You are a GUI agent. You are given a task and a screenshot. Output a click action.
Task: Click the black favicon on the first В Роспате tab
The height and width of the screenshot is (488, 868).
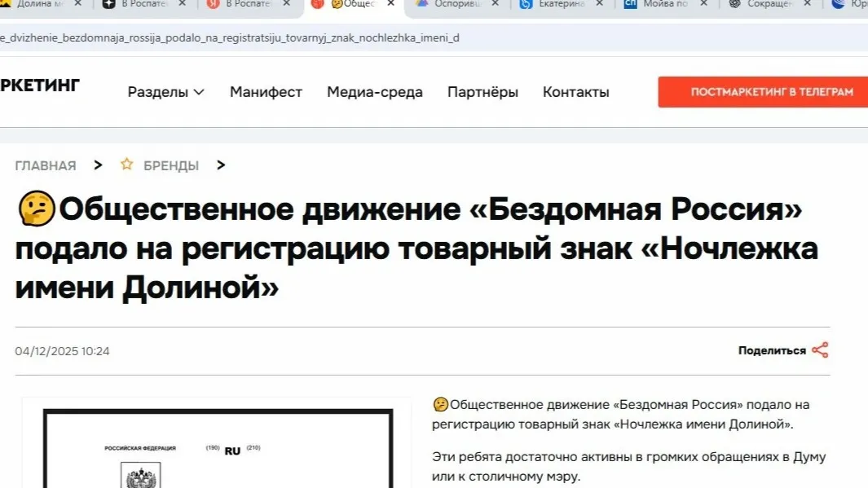[x=108, y=5]
